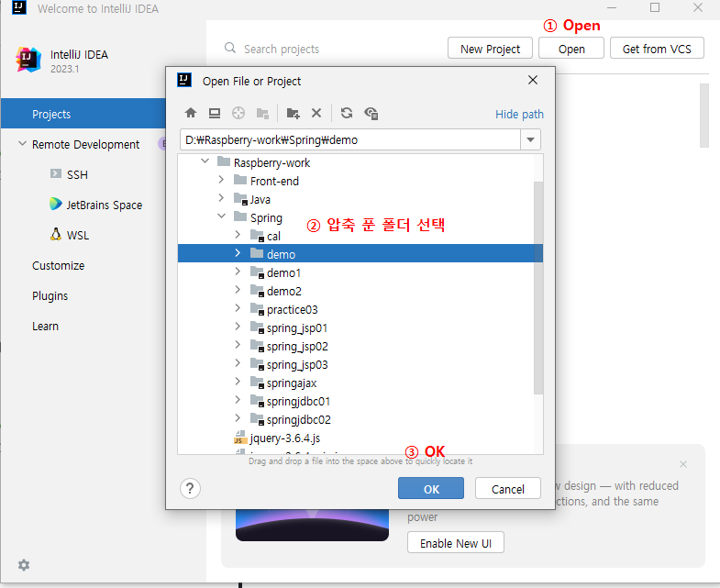Click the jquery-3.6.4.js file icon
The height and width of the screenshot is (588, 720).
pos(240,438)
